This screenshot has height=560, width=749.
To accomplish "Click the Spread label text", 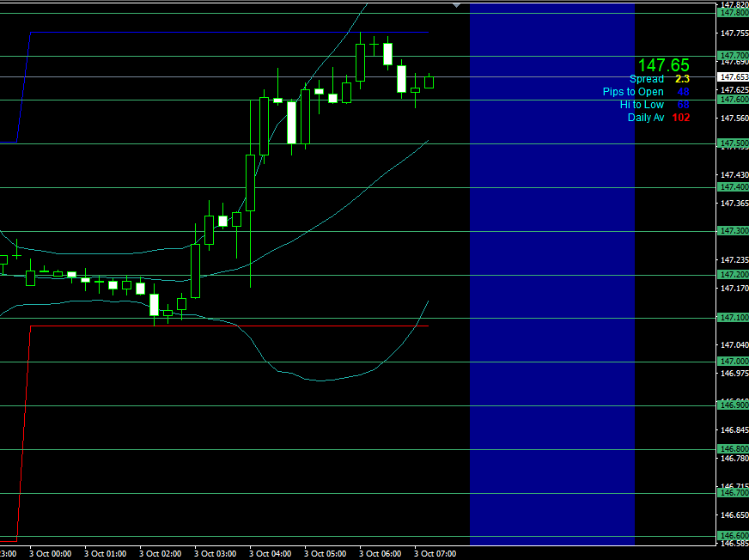I will pos(646,79).
